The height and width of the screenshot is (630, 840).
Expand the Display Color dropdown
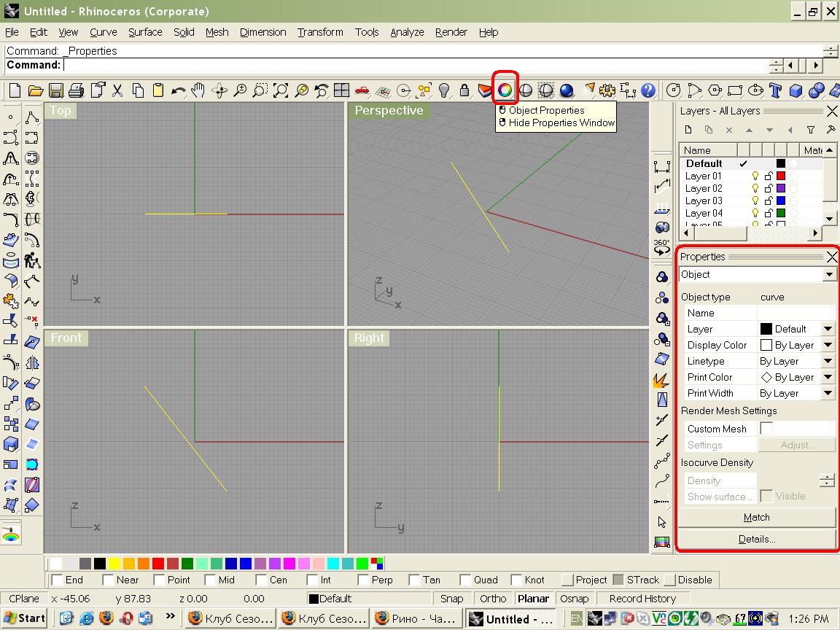click(x=828, y=345)
